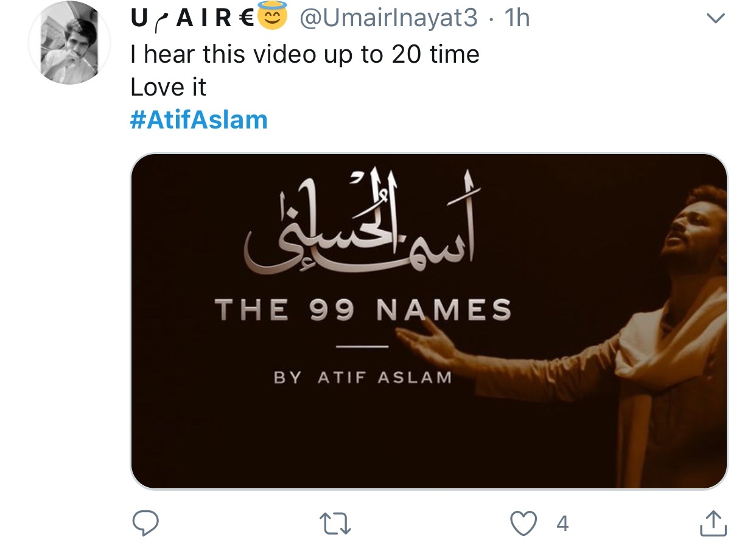
Task: Click the halo smiley emoji in the name
Action: 273,18
